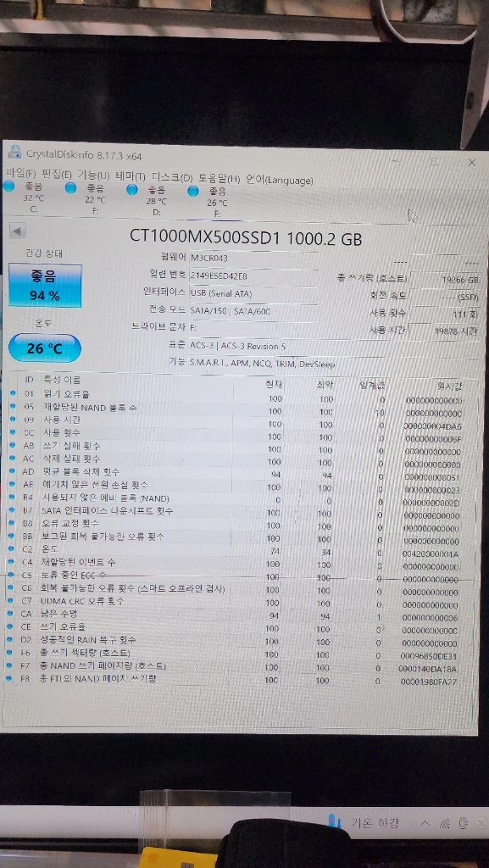Image resolution: width=489 pixels, height=868 pixels.
Task: Click the power on count value 111 회
Action: (x=445, y=314)
